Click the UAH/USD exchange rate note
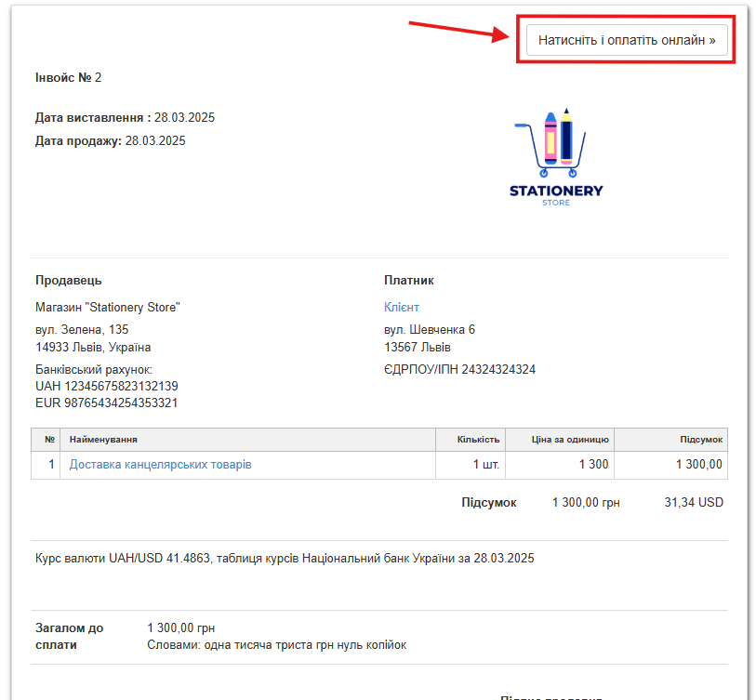Image resolution: width=756 pixels, height=700 pixels. 285,559
